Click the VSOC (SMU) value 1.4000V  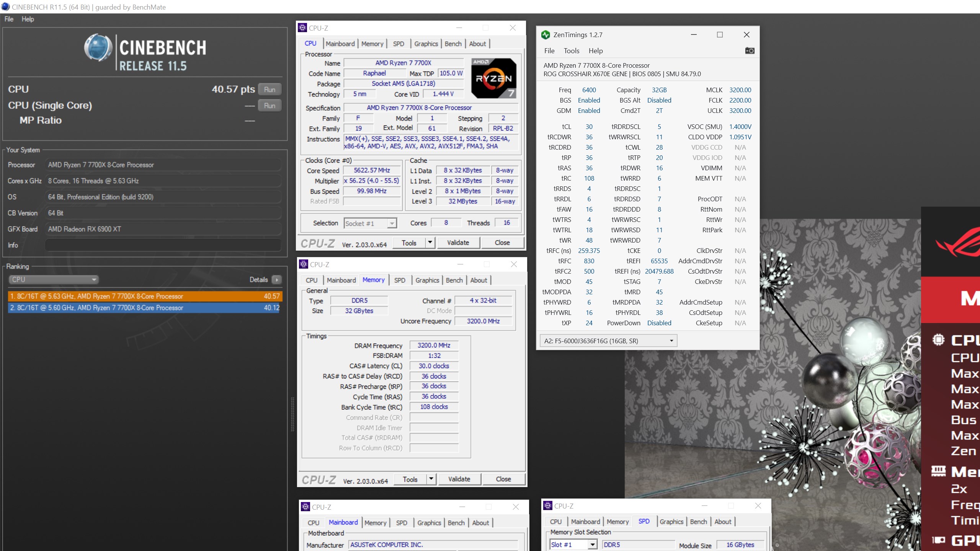pos(740,127)
